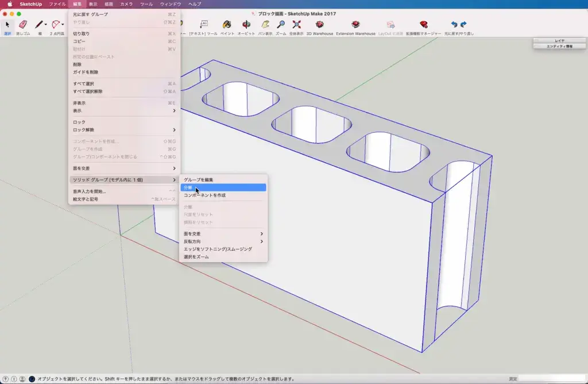
Task: Click the blue Redo arrow
Action: coord(463,24)
